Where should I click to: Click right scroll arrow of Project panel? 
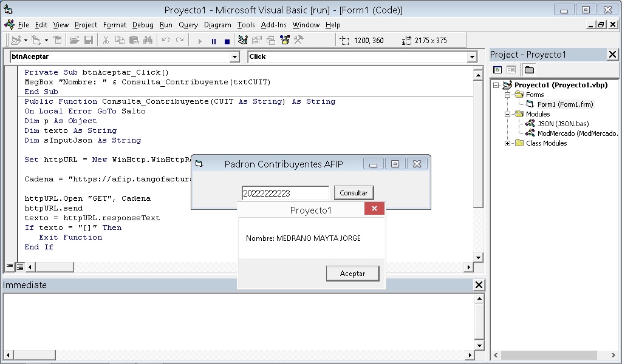[x=613, y=355]
